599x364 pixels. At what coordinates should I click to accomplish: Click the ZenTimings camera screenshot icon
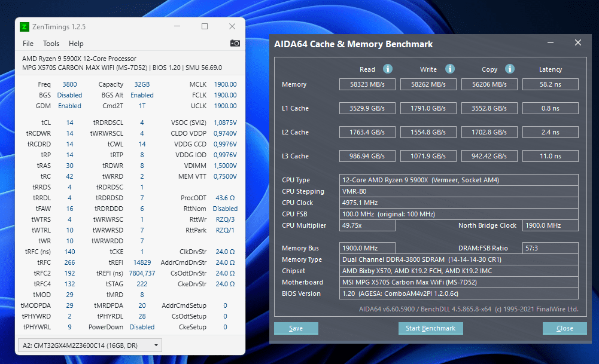point(235,43)
